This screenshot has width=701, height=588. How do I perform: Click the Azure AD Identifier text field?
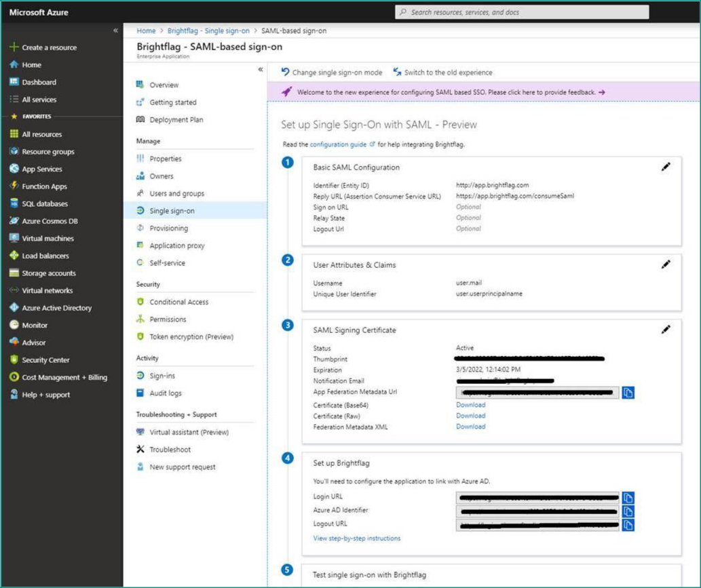click(537, 511)
